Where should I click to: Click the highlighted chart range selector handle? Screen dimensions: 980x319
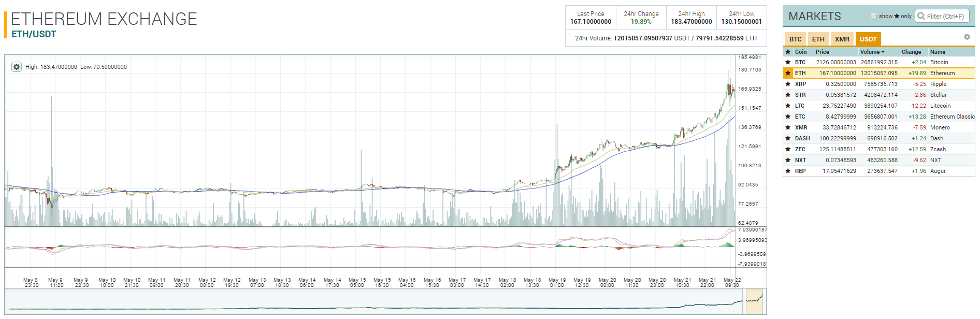point(754,301)
